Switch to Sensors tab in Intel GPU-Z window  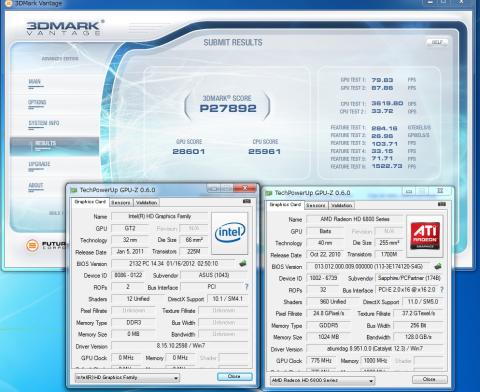coord(121,203)
